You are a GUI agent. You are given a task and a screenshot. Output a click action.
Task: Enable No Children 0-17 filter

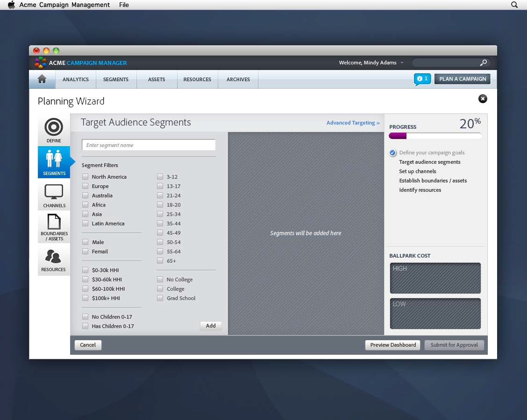[85, 316]
